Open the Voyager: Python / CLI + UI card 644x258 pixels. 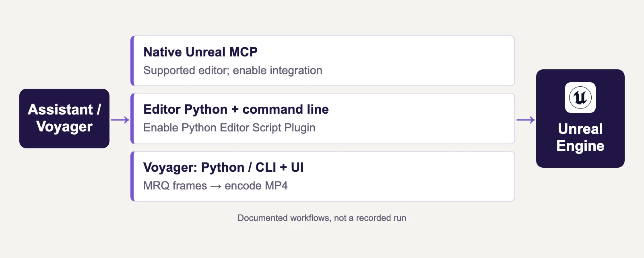[x=323, y=176]
